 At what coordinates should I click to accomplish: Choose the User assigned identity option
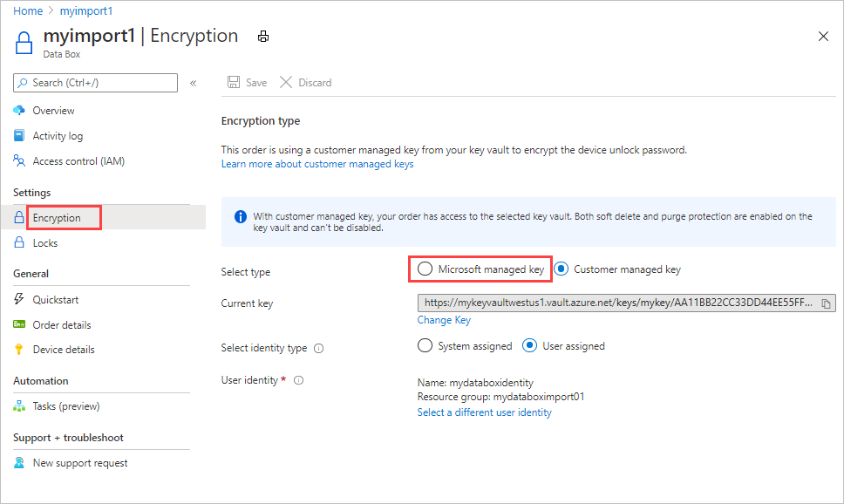(529, 345)
